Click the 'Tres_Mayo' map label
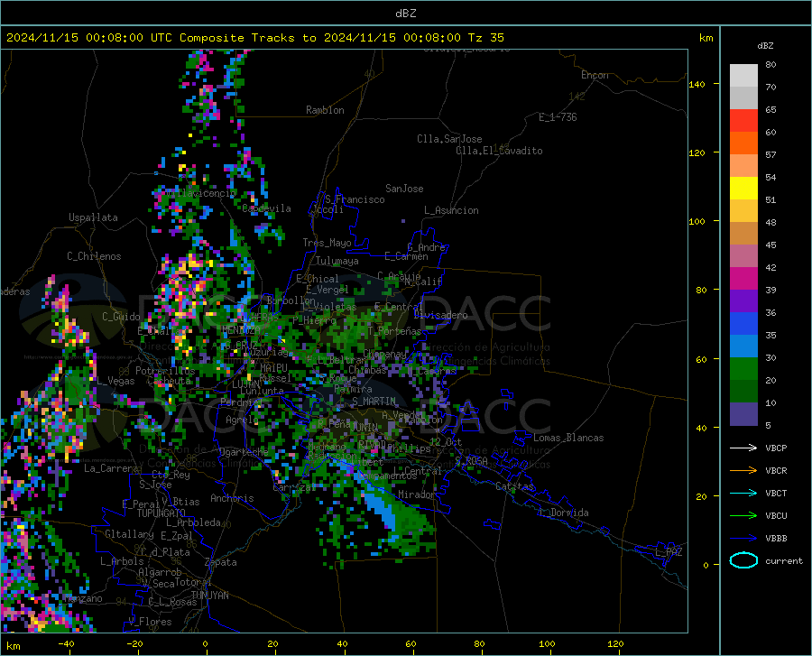This screenshot has width=812, height=656. [x=327, y=243]
